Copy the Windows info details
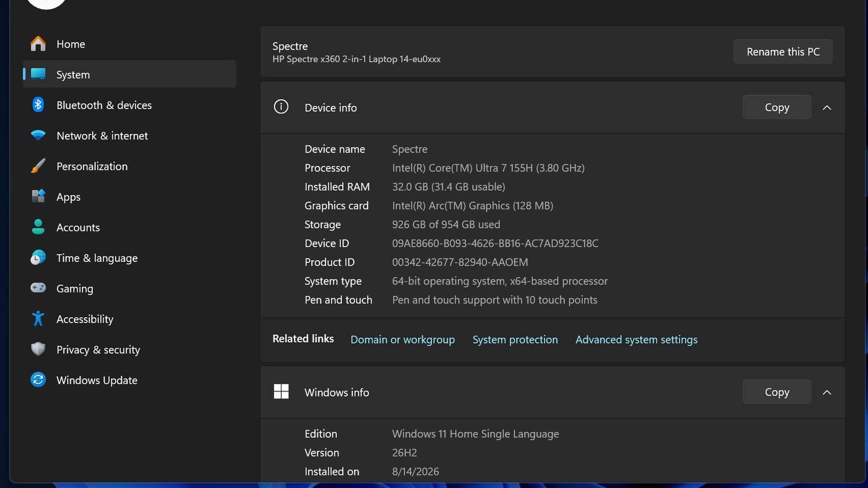The width and height of the screenshot is (868, 488). point(777,392)
